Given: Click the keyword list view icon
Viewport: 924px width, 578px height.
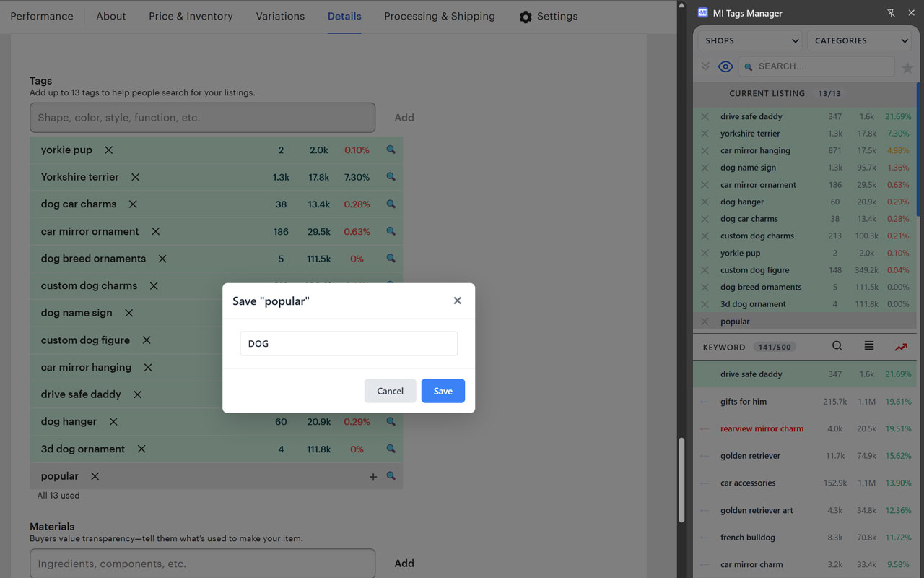Looking at the screenshot, I should 869,346.
